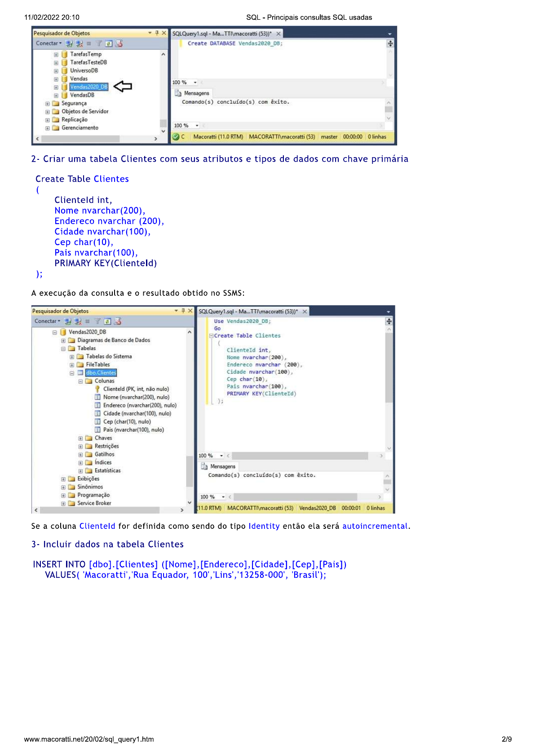
Task: Click the Nome column icon in Colunas
Action: click(x=97, y=397)
